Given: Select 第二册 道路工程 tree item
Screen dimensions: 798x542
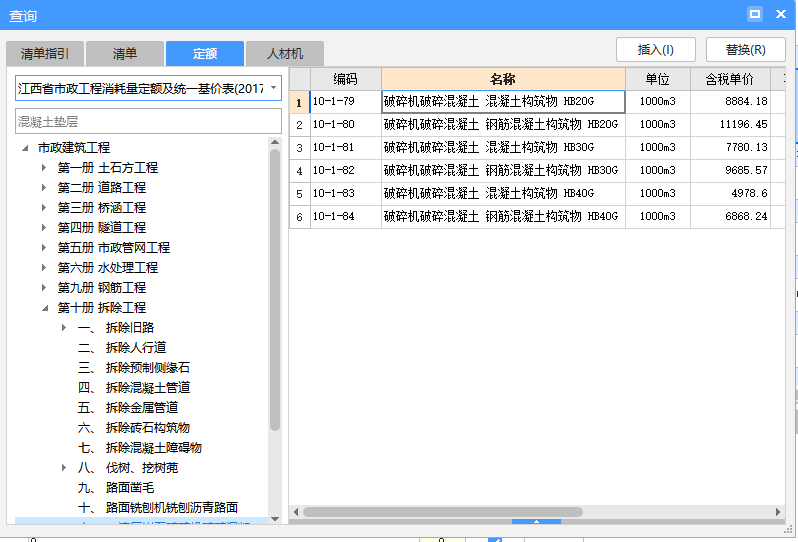Looking at the screenshot, I should point(102,188).
